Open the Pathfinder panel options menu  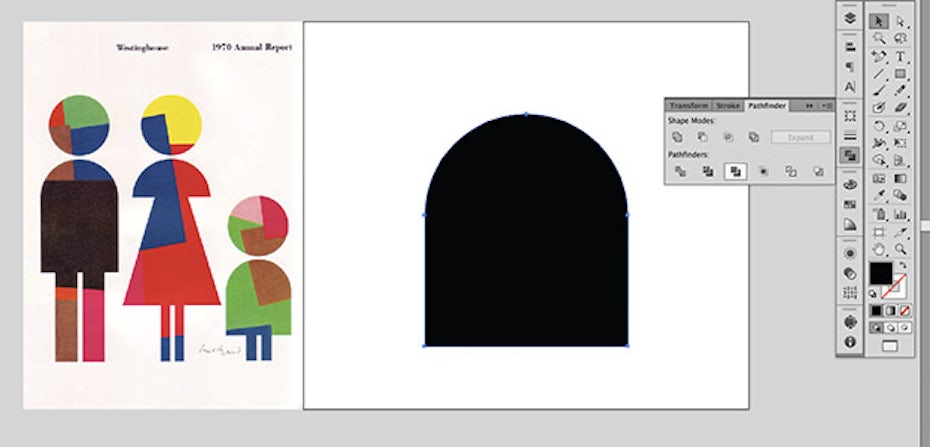pyautogui.click(x=826, y=105)
